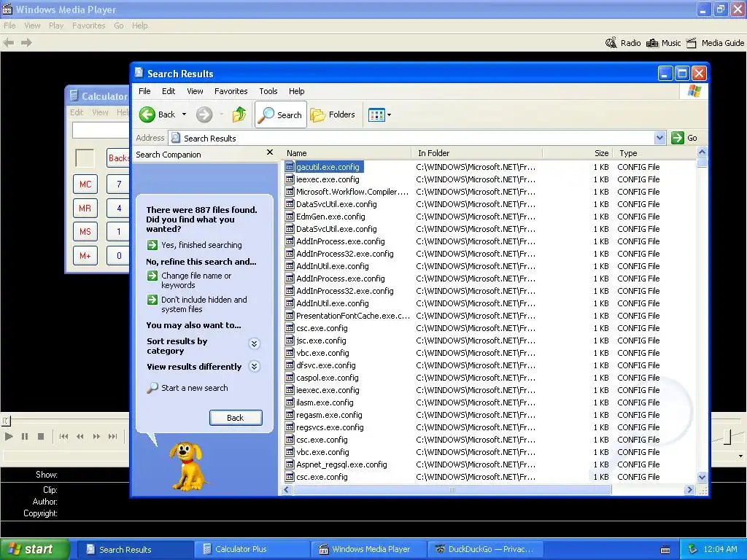Open the File menu in Search Results

coord(144,91)
